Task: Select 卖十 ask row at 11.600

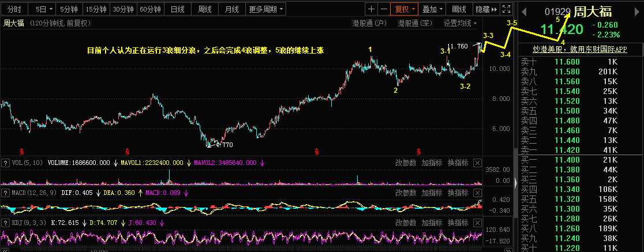Action: (580, 62)
